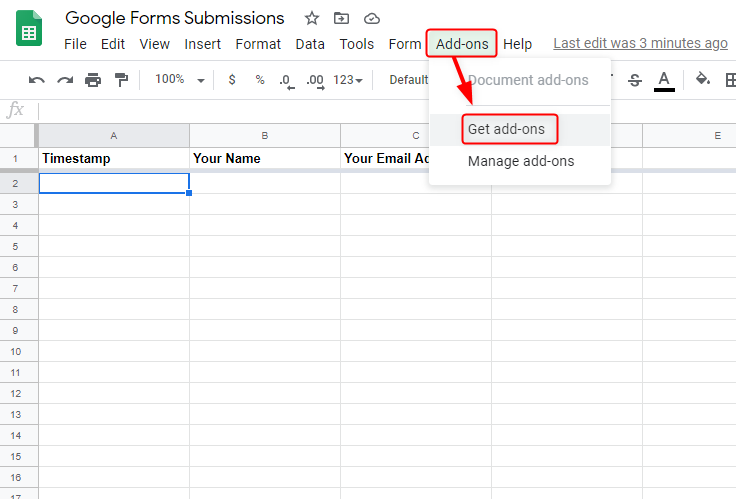Select the Your Name header cell
The width and height of the screenshot is (736, 499).
click(x=265, y=158)
